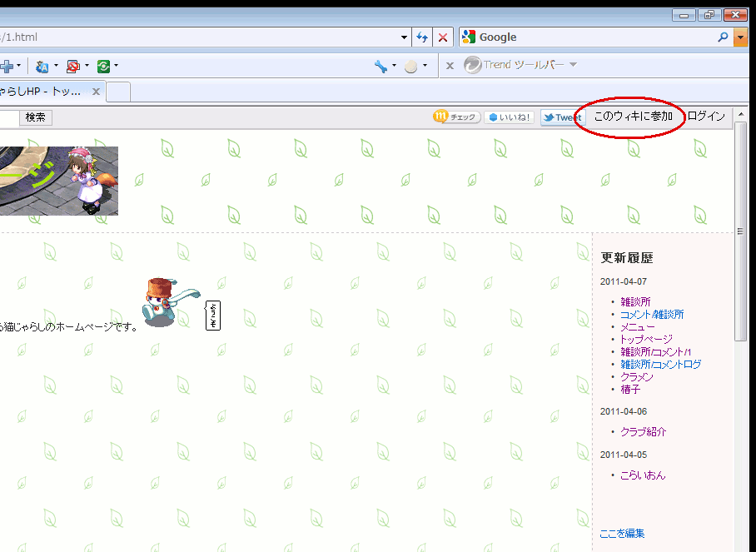Click the search magnifier in Google box
Image resolution: width=756 pixels, height=552 pixels.
[x=723, y=37]
